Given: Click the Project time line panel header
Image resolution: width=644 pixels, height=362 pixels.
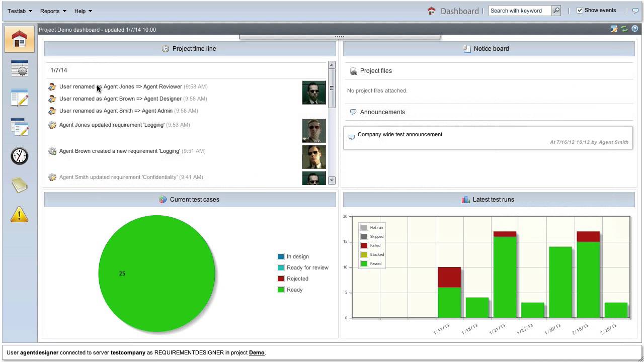Looking at the screenshot, I should [190, 49].
